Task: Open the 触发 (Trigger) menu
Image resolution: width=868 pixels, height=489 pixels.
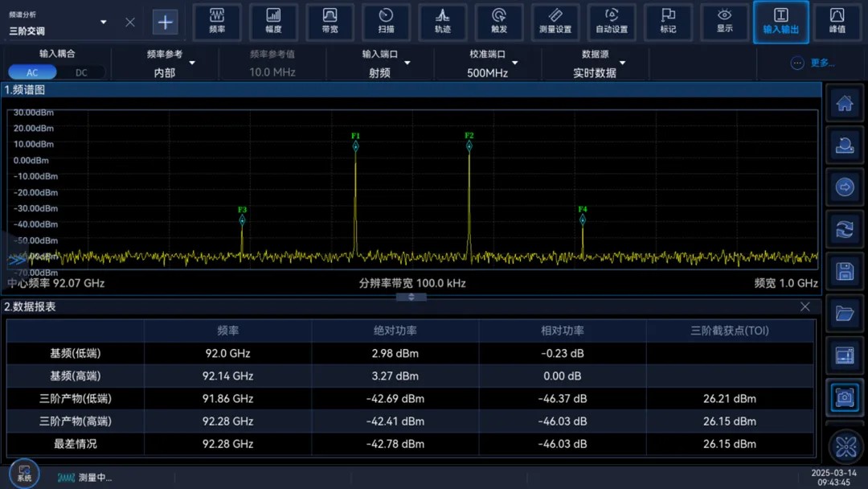Action: 499,22
